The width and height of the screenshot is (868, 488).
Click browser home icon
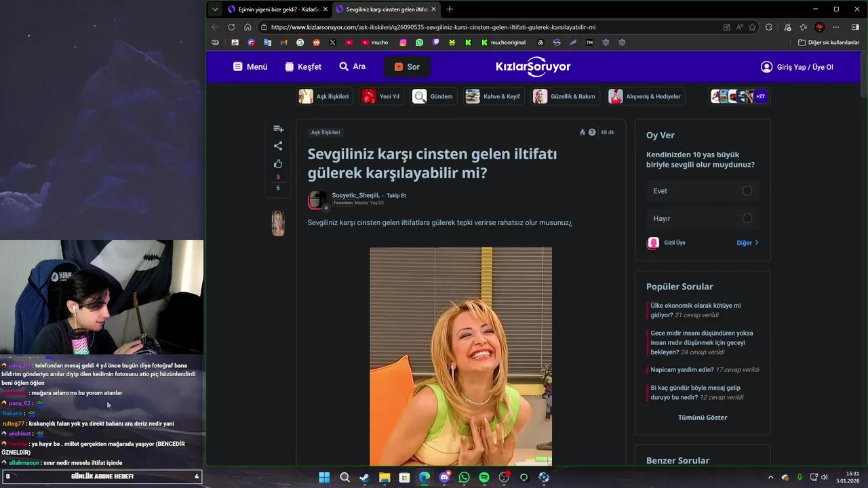(x=248, y=27)
